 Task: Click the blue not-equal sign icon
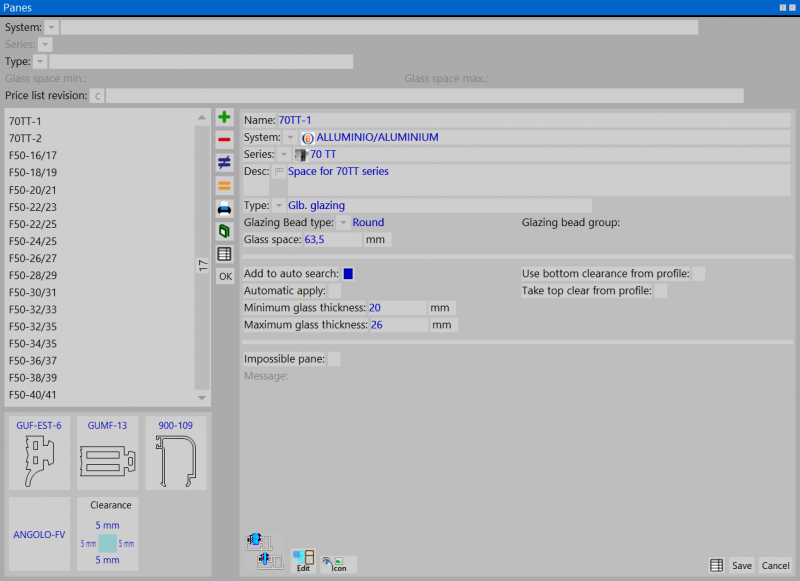coord(224,163)
